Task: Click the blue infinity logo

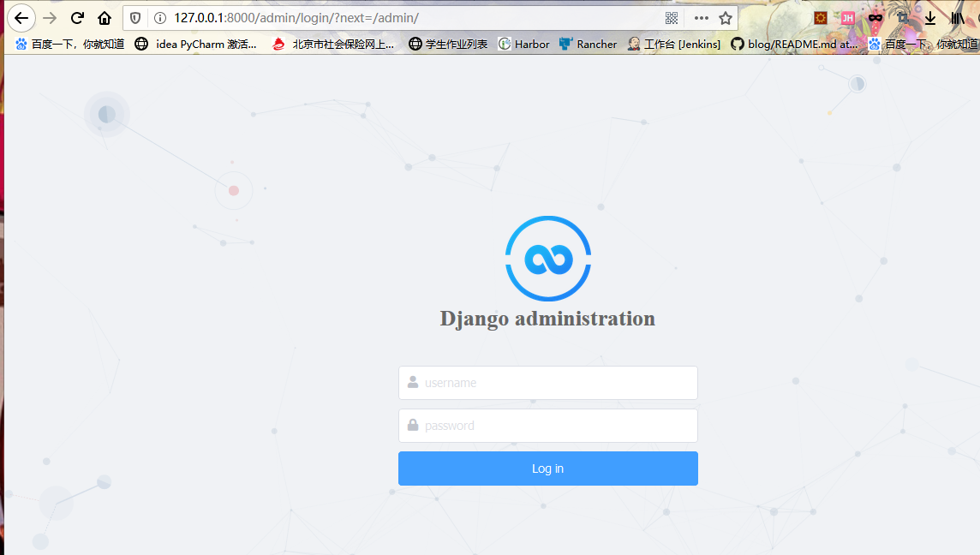Action: tap(548, 259)
